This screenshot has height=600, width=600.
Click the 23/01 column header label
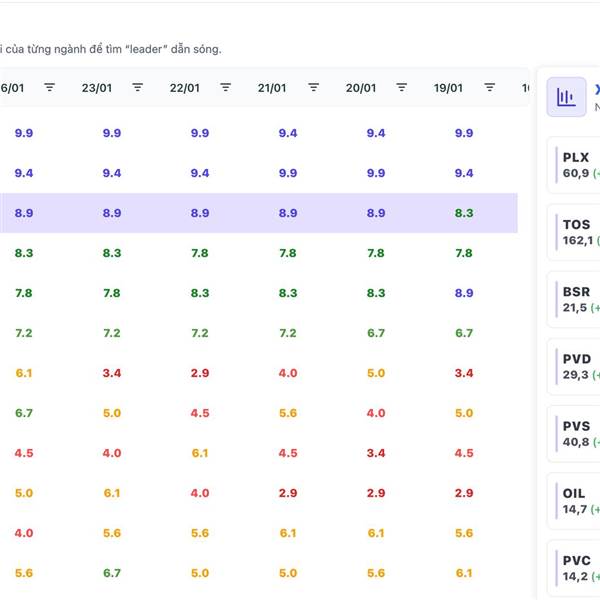[96, 88]
